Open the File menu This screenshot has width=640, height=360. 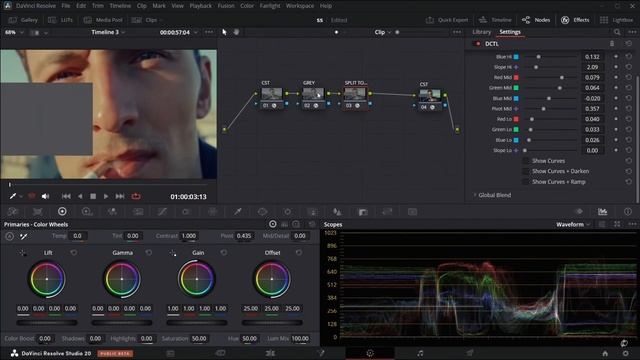(66, 6)
